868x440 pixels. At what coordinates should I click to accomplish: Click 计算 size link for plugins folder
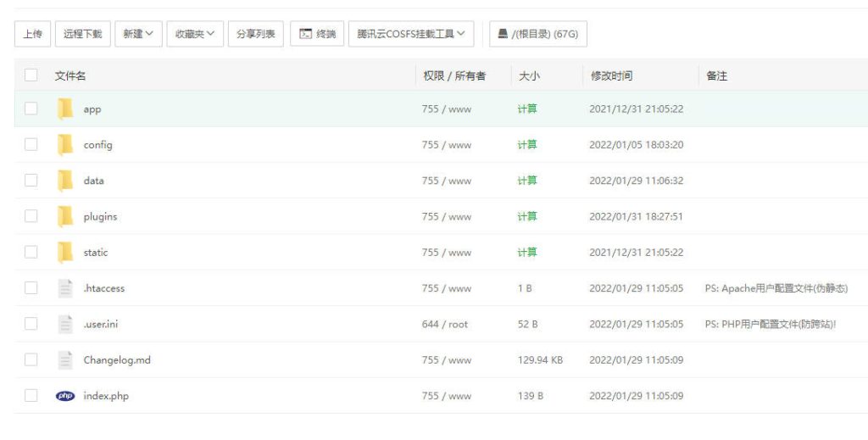pyautogui.click(x=527, y=216)
